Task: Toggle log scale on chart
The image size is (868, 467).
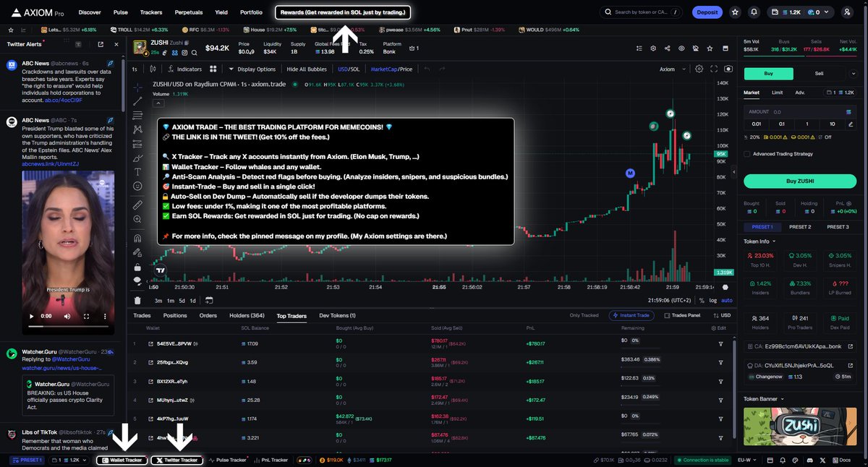Action: click(712, 300)
